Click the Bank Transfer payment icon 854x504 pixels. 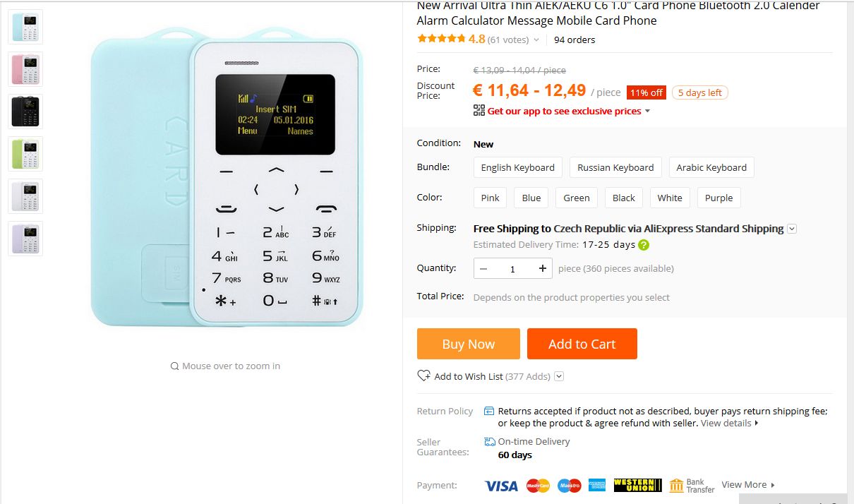pos(692,485)
